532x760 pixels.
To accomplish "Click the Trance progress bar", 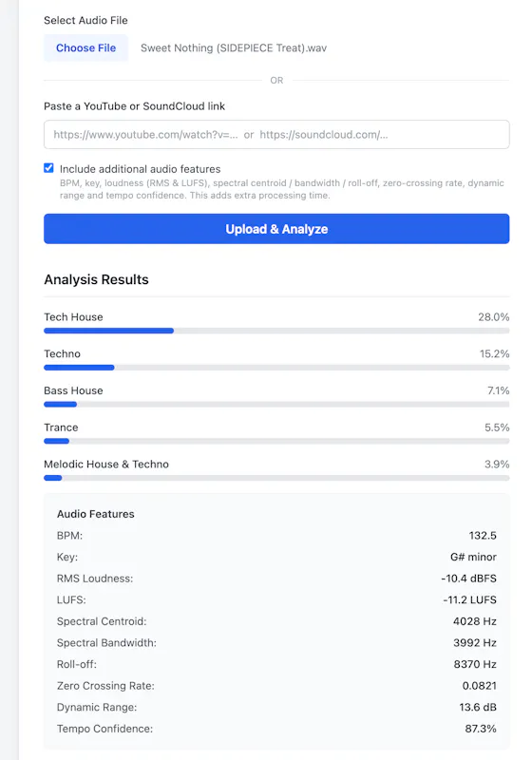I will pyautogui.click(x=276, y=441).
